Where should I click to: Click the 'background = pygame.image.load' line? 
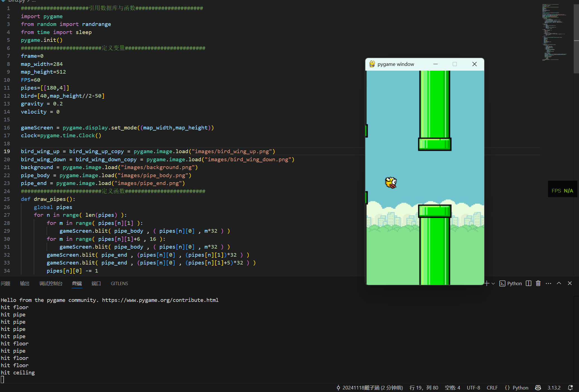(109, 167)
